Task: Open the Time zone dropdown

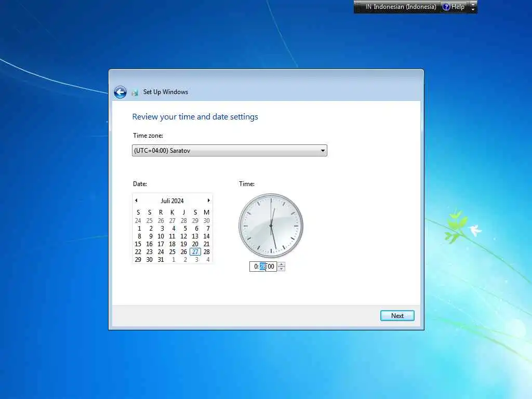Action: tap(229, 151)
